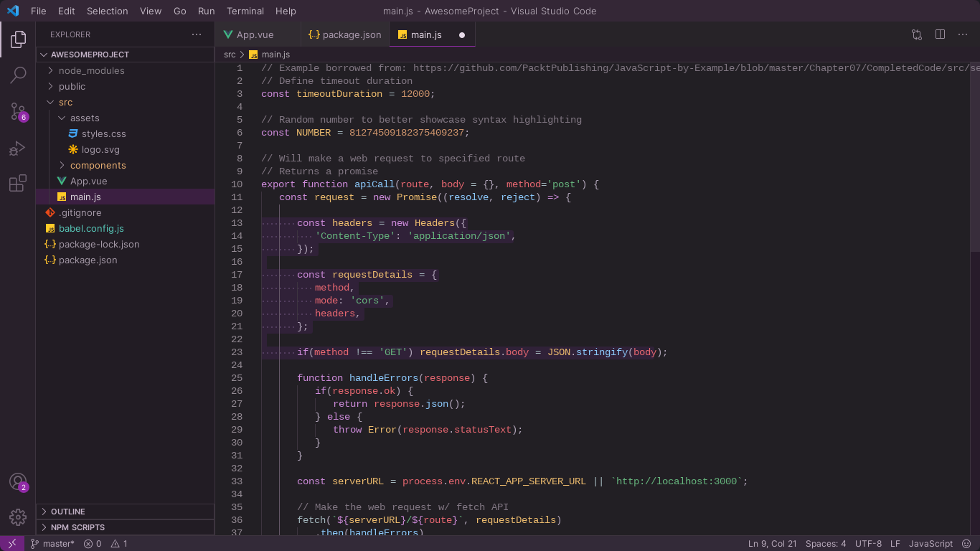Screen dimensions: 980x551
Task: Open Explorer more actions ellipsis
Action: tap(197, 34)
